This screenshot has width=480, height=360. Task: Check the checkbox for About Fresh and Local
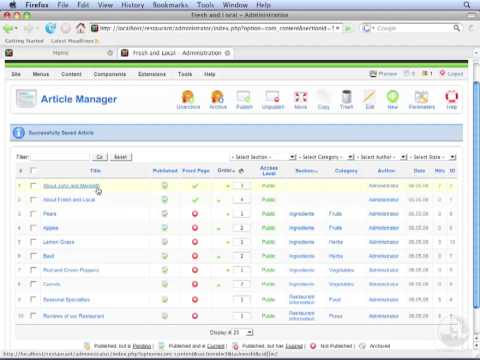(x=33, y=199)
